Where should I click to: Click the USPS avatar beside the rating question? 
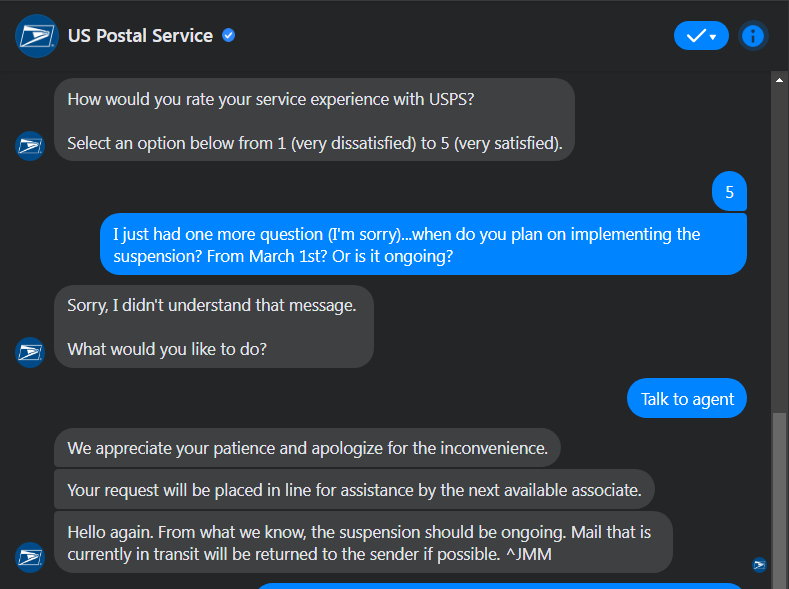tap(30, 145)
